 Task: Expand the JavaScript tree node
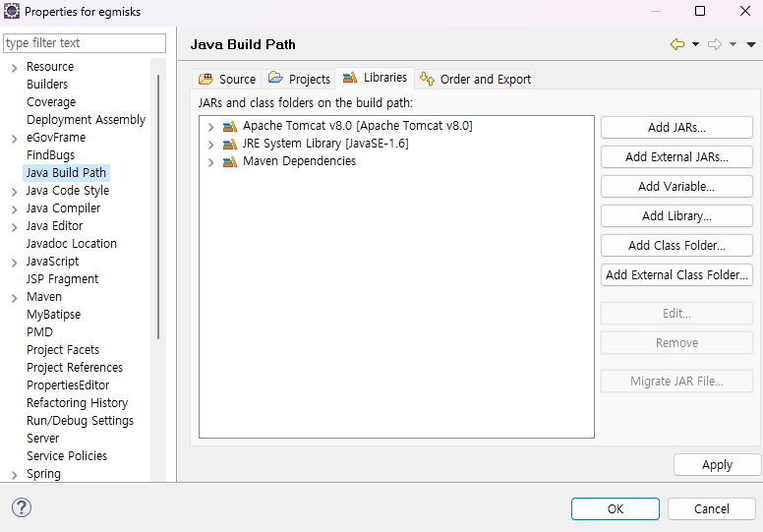pyautogui.click(x=14, y=263)
